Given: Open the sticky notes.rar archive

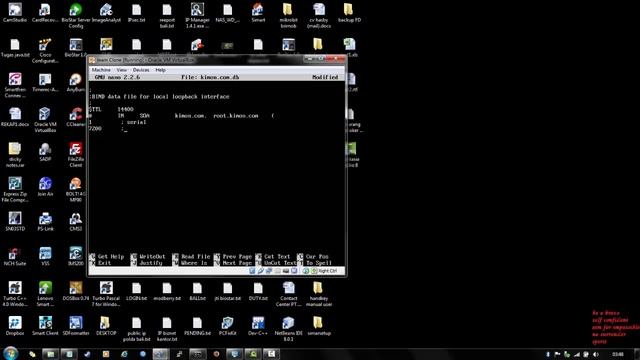Looking at the screenshot, I should coord(15,155).
